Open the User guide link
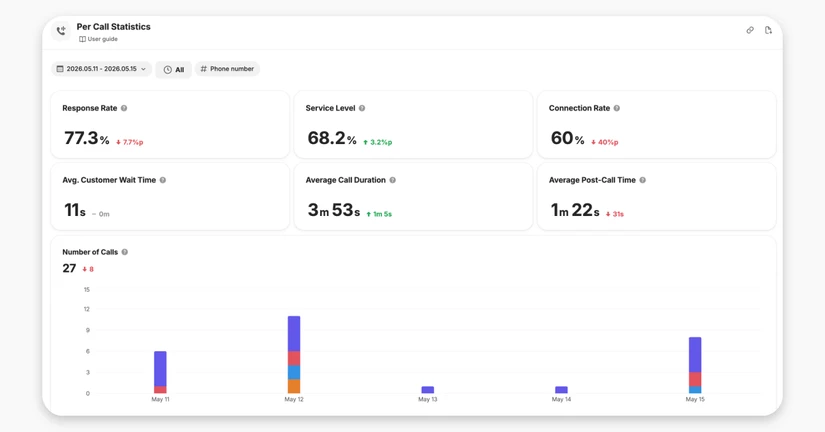The width and height of the screenshot is (825, 432). (x=98, y=39)
